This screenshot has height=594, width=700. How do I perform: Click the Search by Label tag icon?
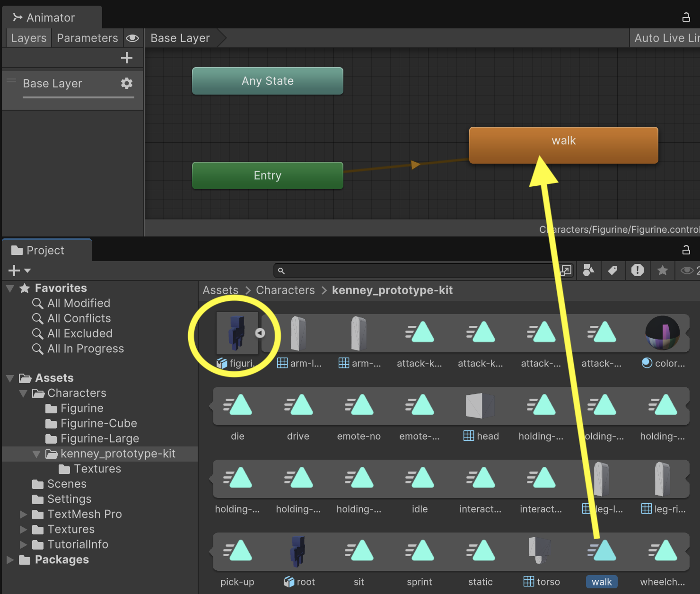tap(612, 270)
